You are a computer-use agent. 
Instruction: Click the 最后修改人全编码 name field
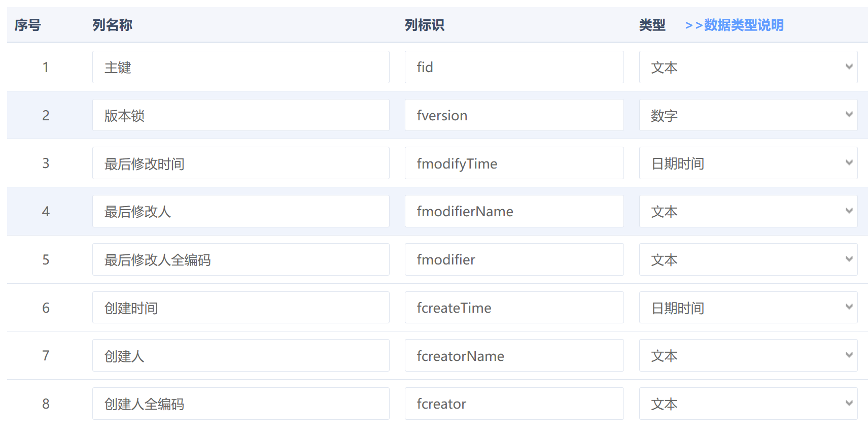241,259
